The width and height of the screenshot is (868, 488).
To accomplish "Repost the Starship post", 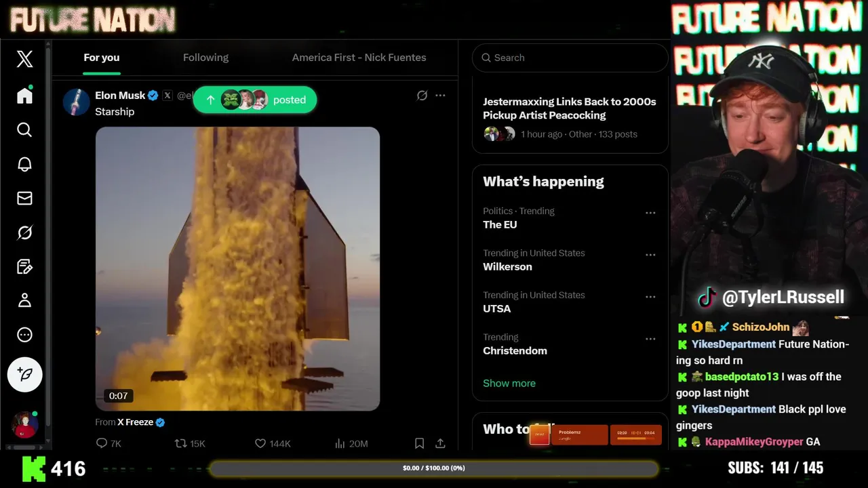I will click(190, 443).
